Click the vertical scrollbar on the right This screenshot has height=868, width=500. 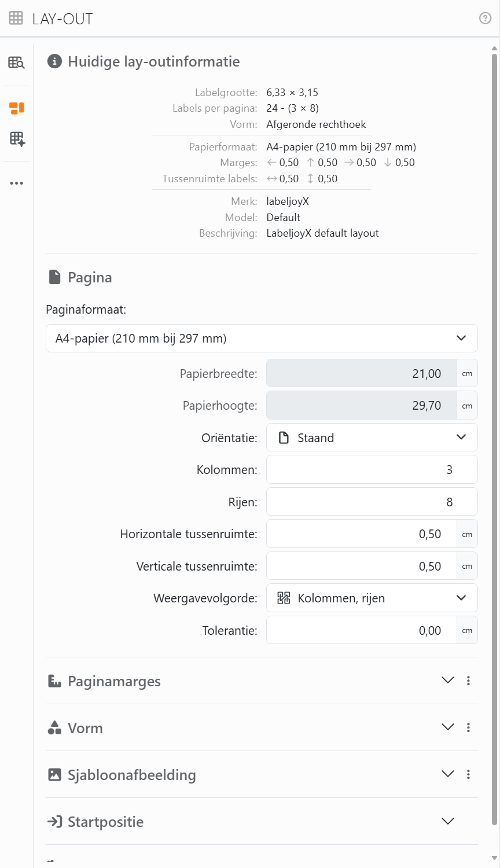495,440
